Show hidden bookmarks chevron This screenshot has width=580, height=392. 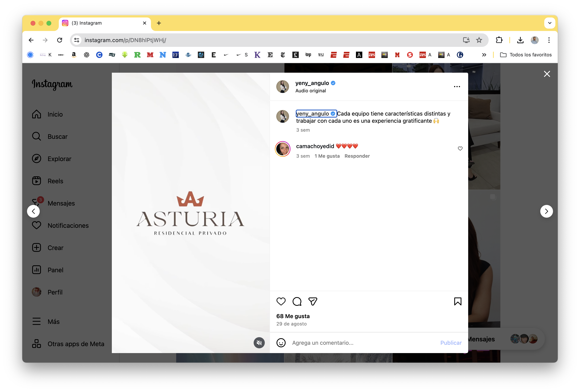coord(484,55)
